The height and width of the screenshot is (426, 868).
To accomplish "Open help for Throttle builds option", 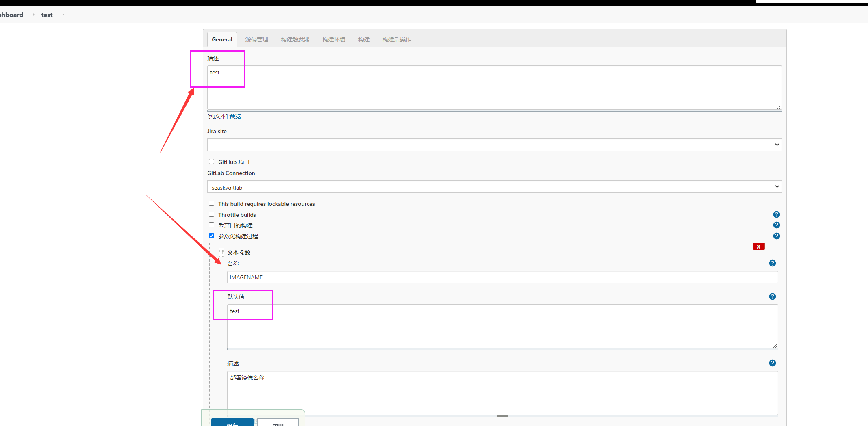I will [776, 214].
